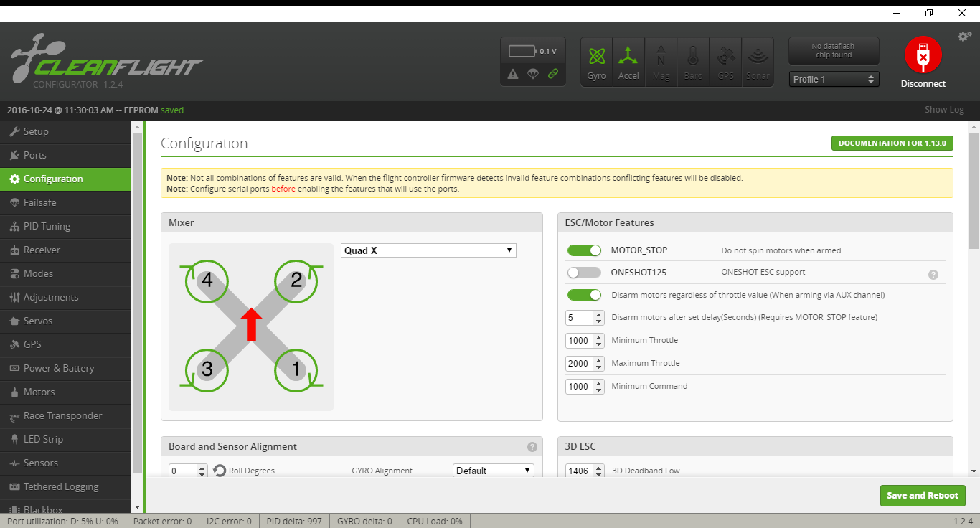
Task: Enable the ONESHOT125 switch
Action: pos(584,273)
